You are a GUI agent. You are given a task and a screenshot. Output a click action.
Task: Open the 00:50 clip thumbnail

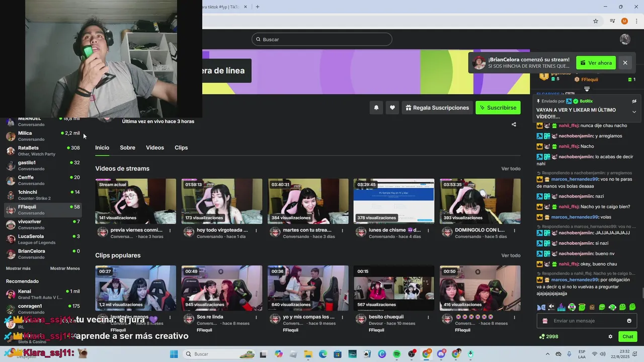[480, 288]
